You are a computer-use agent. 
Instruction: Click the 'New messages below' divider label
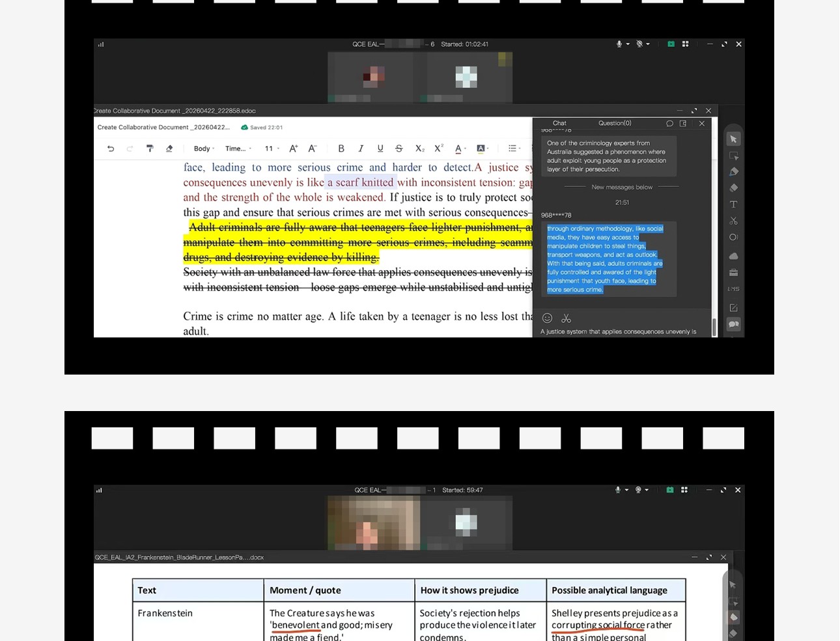click(622, 187)
